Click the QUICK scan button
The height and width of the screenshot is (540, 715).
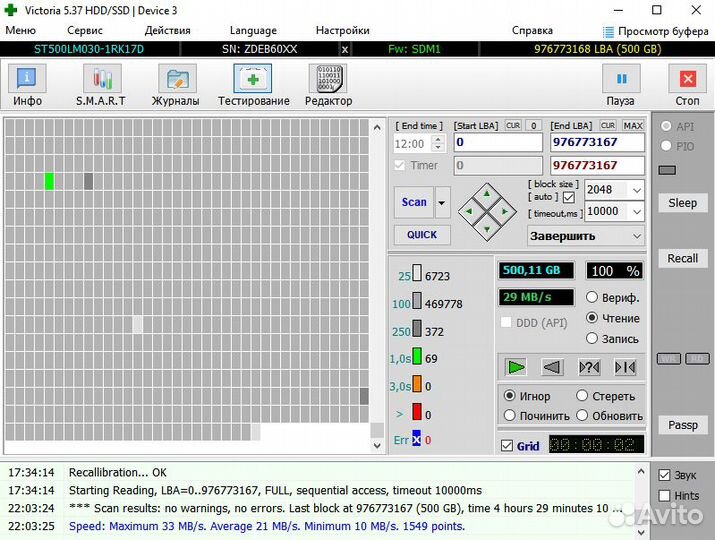point(422,235)
